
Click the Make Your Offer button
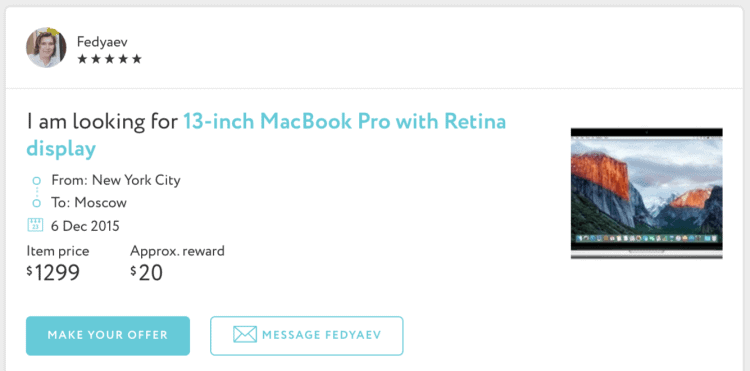click(x=108, y=336)
